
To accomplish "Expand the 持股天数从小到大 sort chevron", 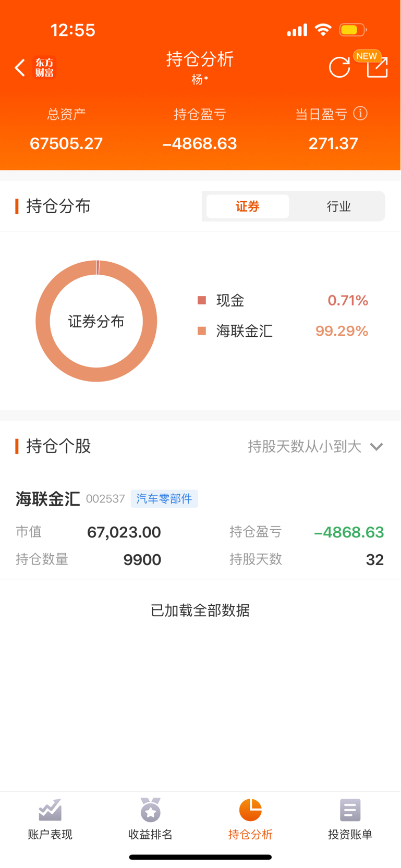I will tap(376, 447).
